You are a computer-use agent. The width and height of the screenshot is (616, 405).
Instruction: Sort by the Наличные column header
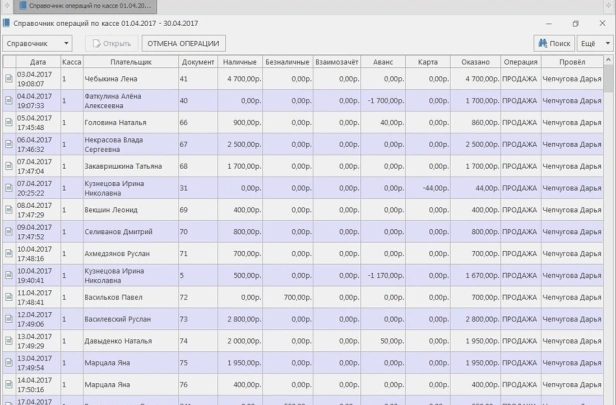[x=240, y=62]
